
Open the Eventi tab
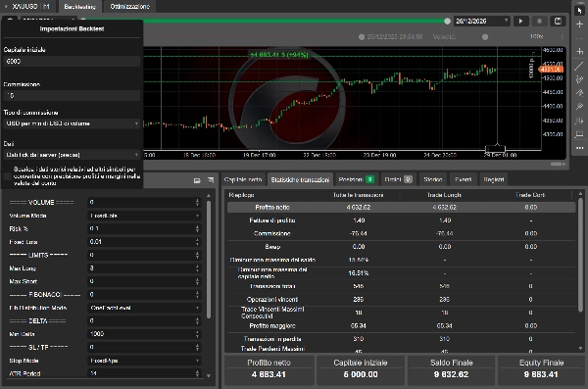[464, 179]
